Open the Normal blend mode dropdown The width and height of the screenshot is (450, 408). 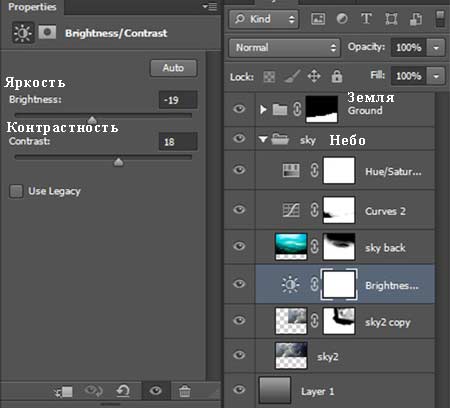[x=284, y=48]
